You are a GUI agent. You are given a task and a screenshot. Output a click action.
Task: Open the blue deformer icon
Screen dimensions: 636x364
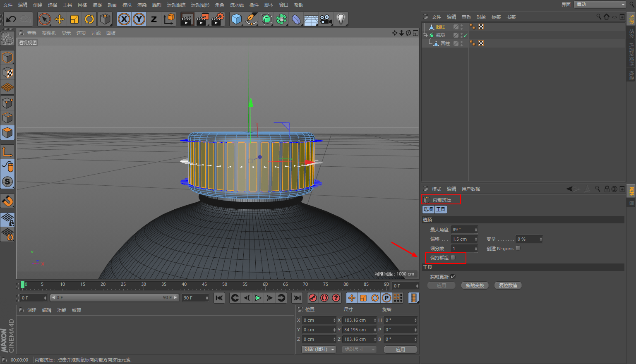tap(296, 19)
